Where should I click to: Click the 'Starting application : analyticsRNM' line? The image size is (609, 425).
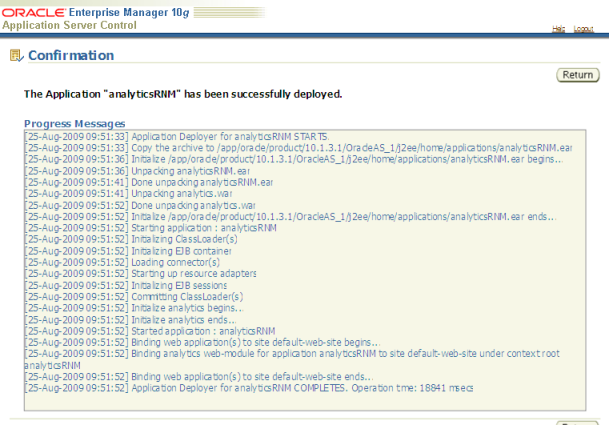(x=151, y=228)
